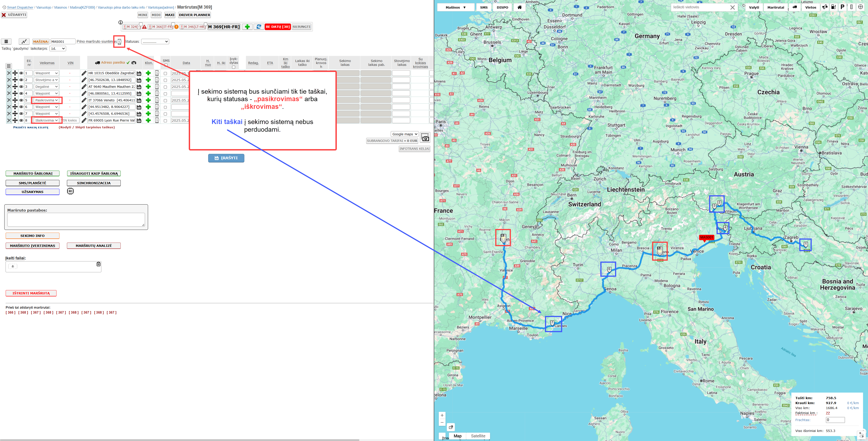
Task: Click the blue swoosh logo button
Action: 258,27
